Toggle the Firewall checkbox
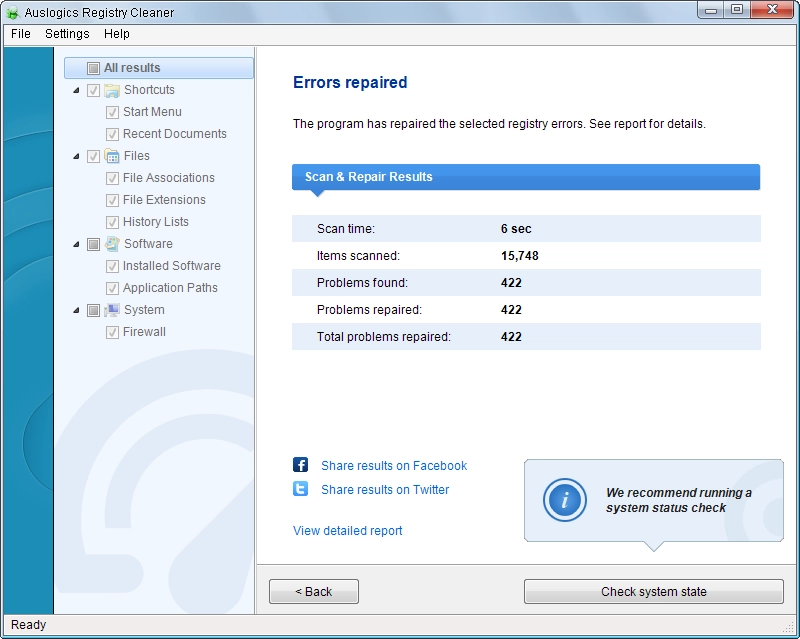This screenshot has width=800, height=639. (112, 332)
